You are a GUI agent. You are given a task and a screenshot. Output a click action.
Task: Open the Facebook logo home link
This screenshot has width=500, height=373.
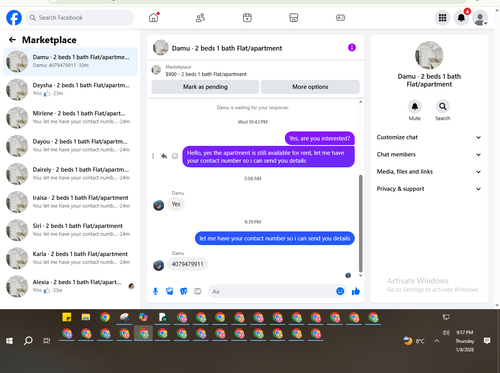[14, 18]
